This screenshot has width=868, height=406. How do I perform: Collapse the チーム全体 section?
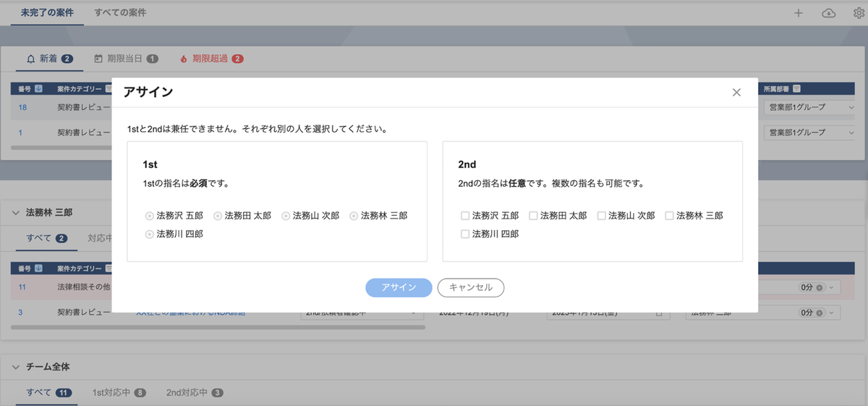[16, 367]
